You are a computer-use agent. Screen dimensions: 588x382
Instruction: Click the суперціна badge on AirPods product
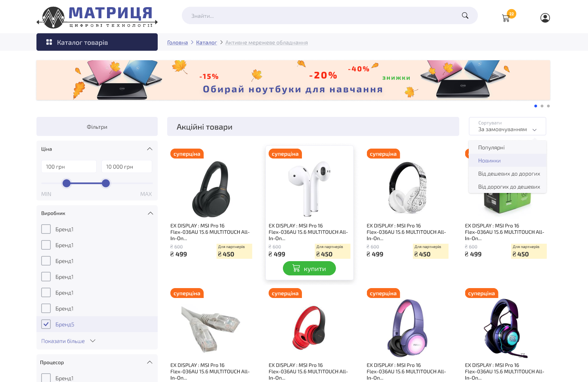pyautogui.click(x=285, y=154)
